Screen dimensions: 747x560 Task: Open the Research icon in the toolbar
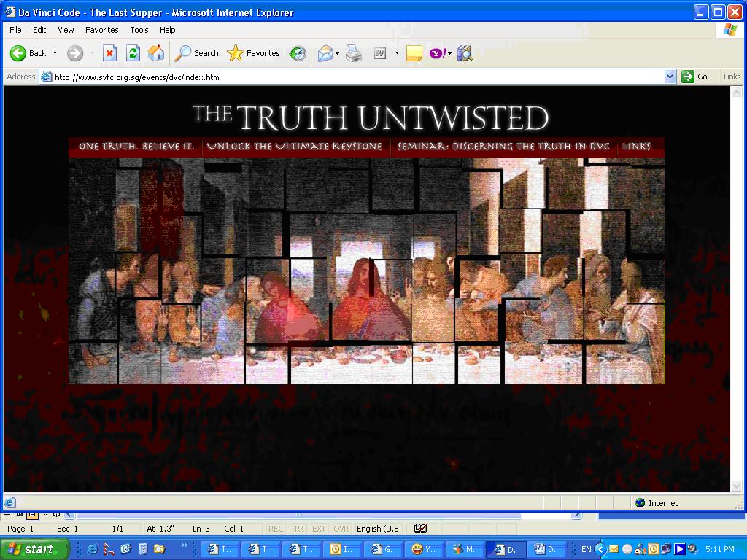pyautogui.click(x=465, y=53)
